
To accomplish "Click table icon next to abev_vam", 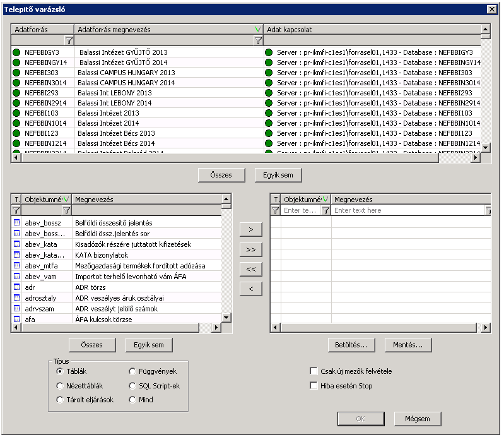I will [16, 276].
